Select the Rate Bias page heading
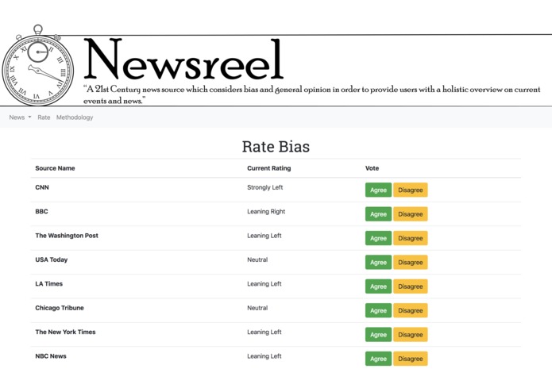 click(x=276, y=147)
